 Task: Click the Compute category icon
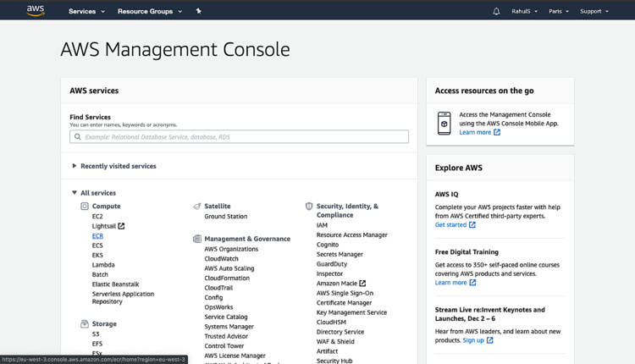click(x=84, y=206)
